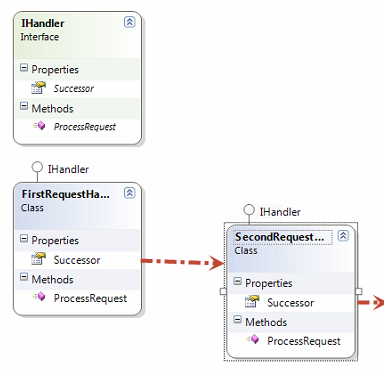This screenshot has height=370, width=384.
Task: Collapse Properties section in FirstRequestHandler class
Action: [x=24, y=239]
